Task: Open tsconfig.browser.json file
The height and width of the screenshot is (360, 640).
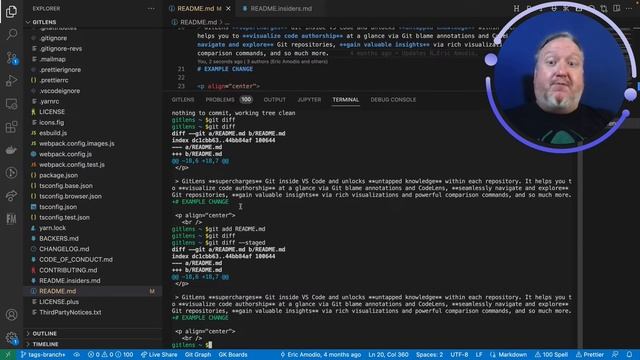Action: coord(70,196)
